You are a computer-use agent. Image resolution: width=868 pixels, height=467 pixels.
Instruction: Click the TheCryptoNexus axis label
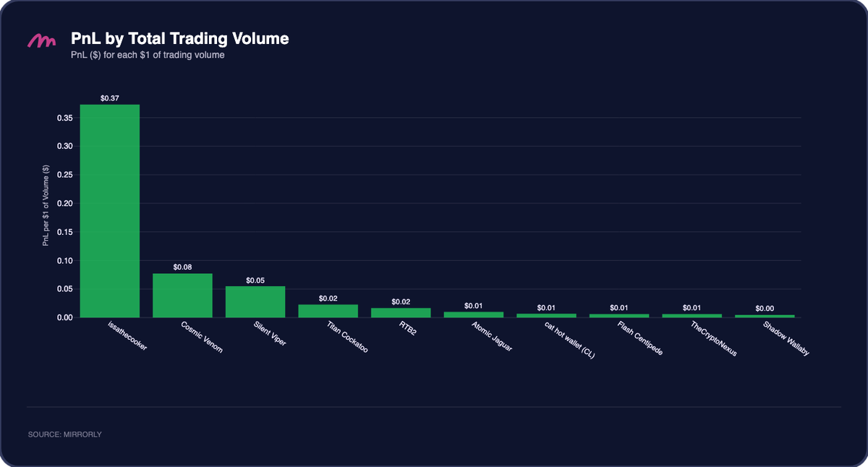pyautogui.click(x=713, y=340)
